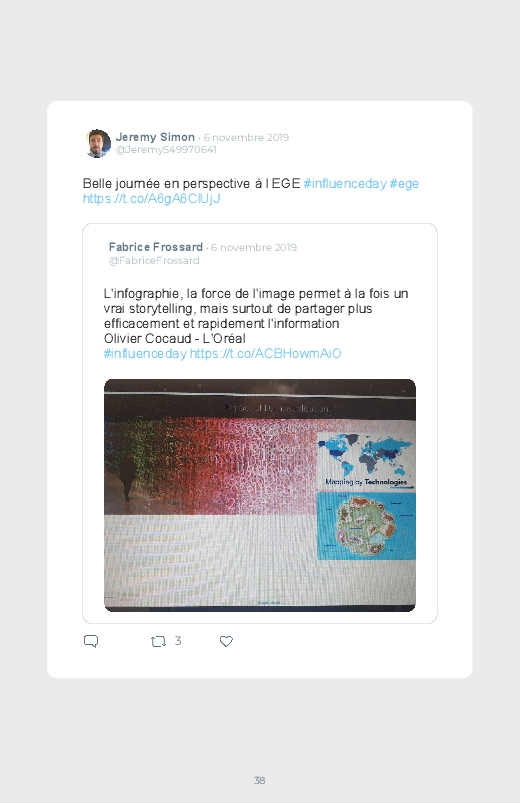Click the world map in the photo
520x803 pixels.
click(x=366, y=455)
